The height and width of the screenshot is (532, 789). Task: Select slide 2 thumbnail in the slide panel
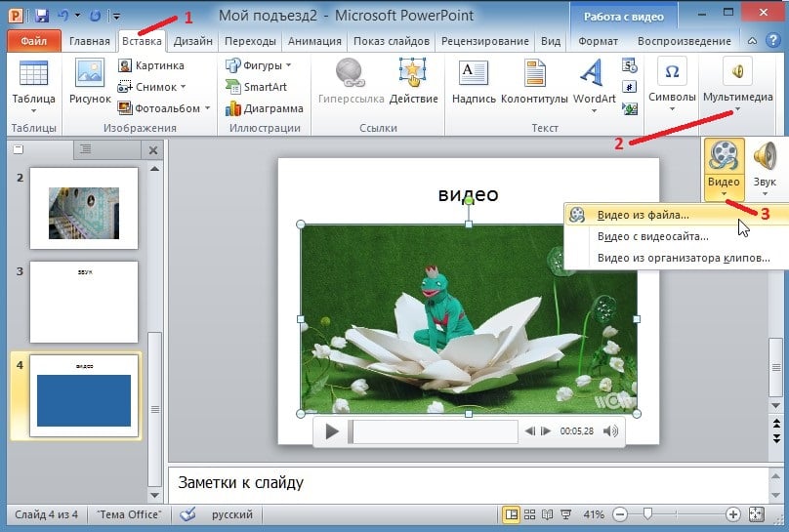click(x=84, y=208)
